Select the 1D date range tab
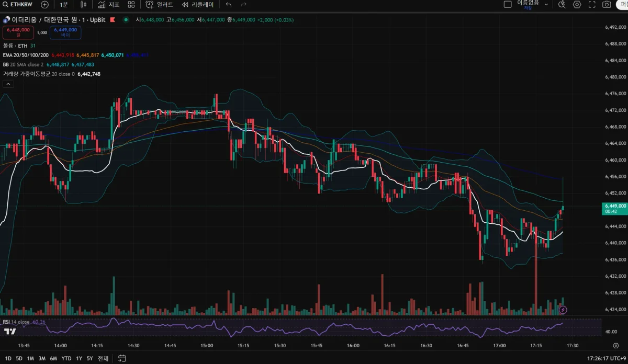 click(8, 358)
